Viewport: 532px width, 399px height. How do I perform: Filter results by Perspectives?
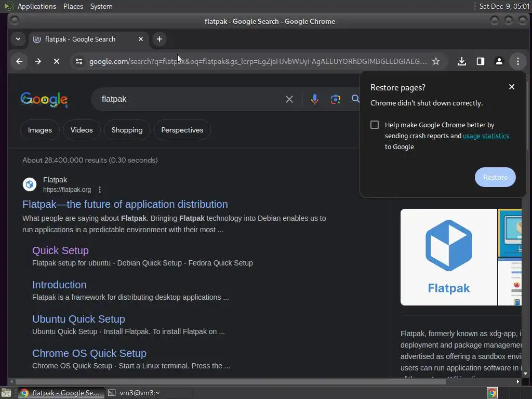pos(182,130)
